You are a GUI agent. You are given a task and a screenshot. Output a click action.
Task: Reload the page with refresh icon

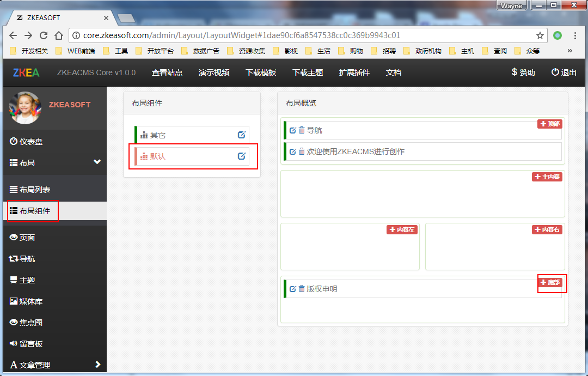[44, 35]
